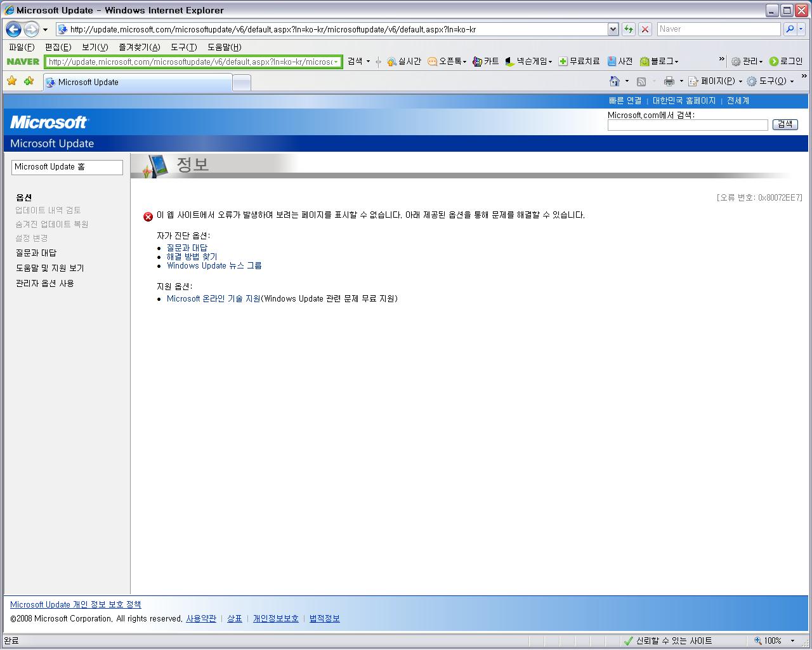The height and width of the screenshot is (650, 812).
Task: Open the 파일(F) menu
Action: point(22,47)
